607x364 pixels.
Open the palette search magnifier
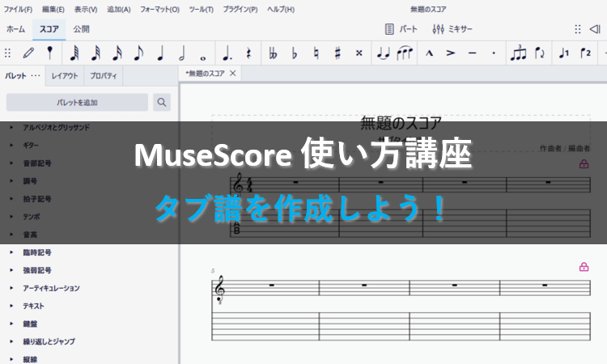click(x=162, y=102)
